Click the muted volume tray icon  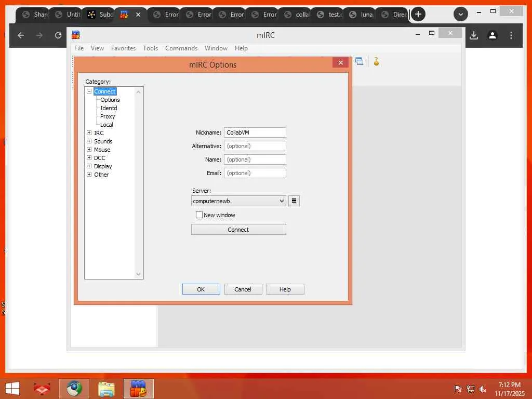tap(483, 389)
